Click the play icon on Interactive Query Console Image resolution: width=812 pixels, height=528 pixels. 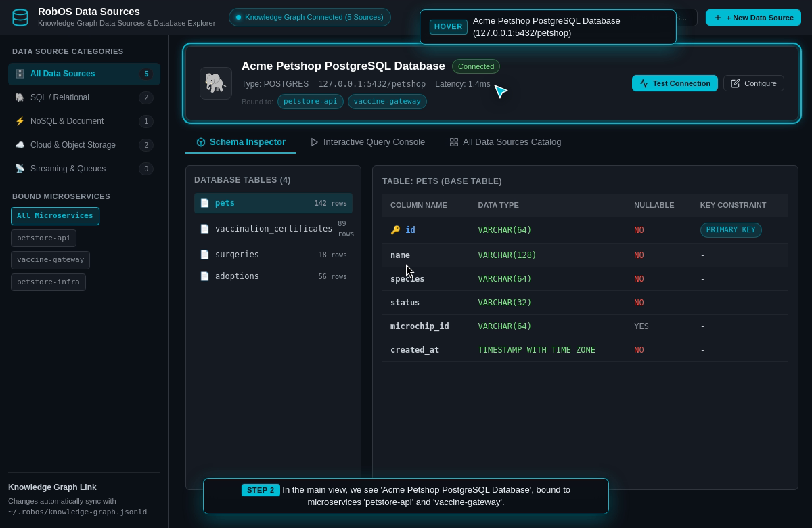pyautogui.click(x=315, y=142)
